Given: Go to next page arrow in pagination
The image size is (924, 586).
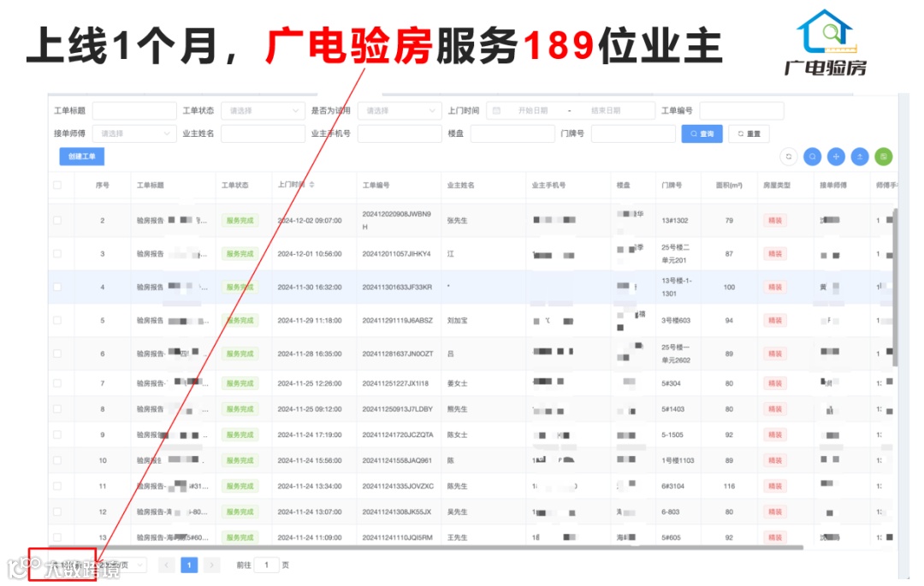Looking at the screenshot, I should tap(211, 565).
